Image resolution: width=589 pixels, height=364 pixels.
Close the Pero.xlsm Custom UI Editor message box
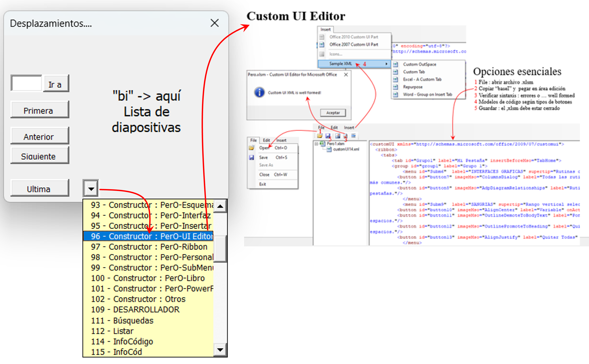pos(346,75)
